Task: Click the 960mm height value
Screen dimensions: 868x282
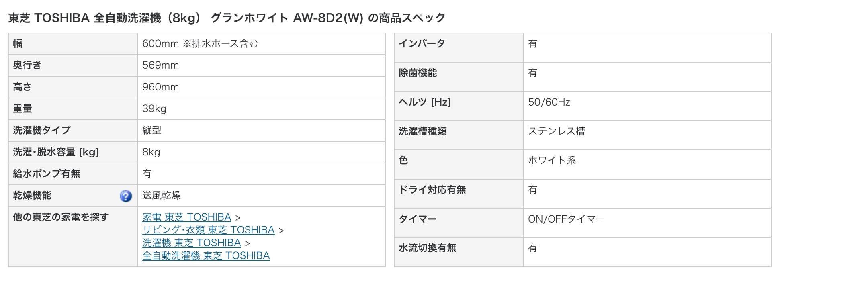Action: [160, 87]
